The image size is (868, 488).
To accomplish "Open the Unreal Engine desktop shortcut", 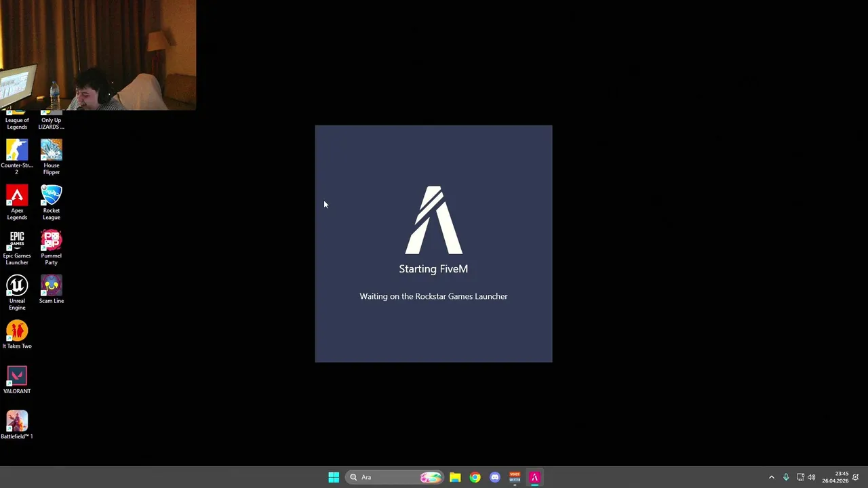I will pos(17,293).
